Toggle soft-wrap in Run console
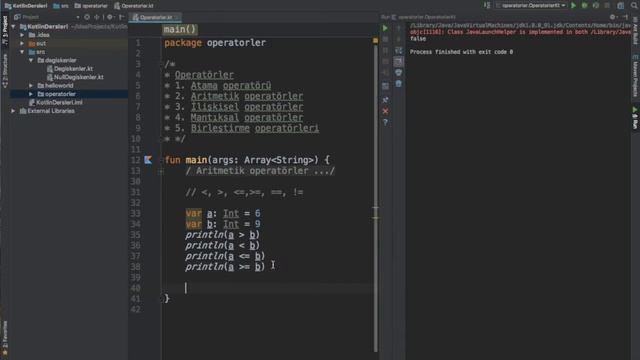 coord(398,50)
